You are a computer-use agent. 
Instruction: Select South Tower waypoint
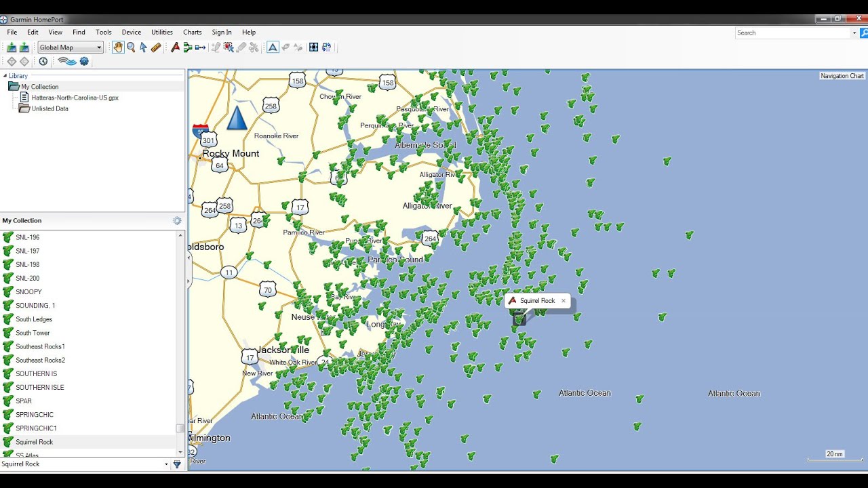coord(88,333)
